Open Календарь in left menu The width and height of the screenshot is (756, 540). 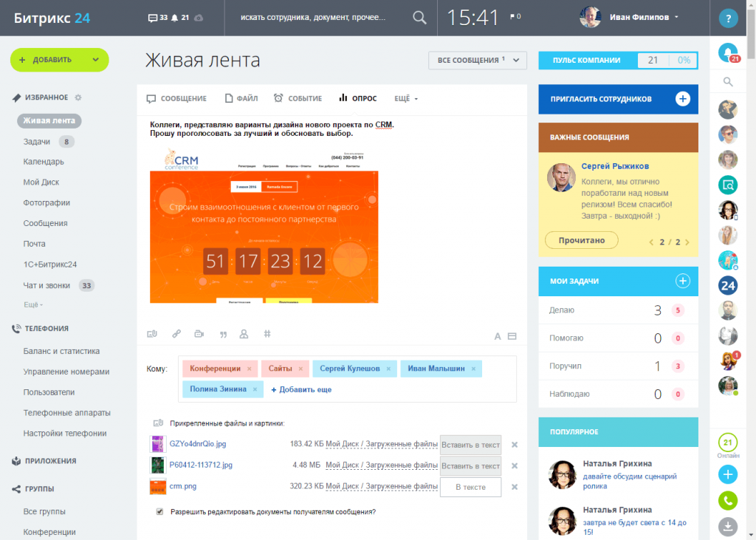point(44,162)
